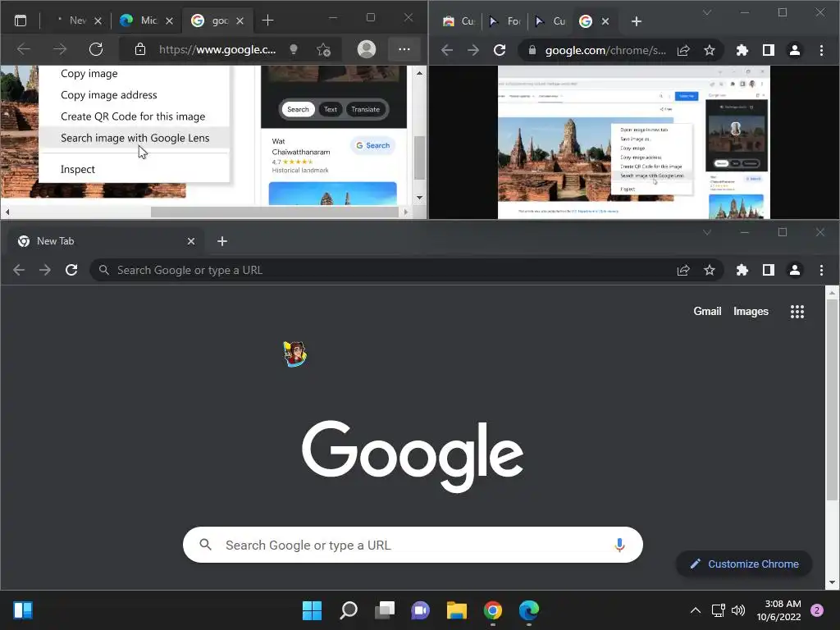Select Text mode in Lens panel

(331, 109)
